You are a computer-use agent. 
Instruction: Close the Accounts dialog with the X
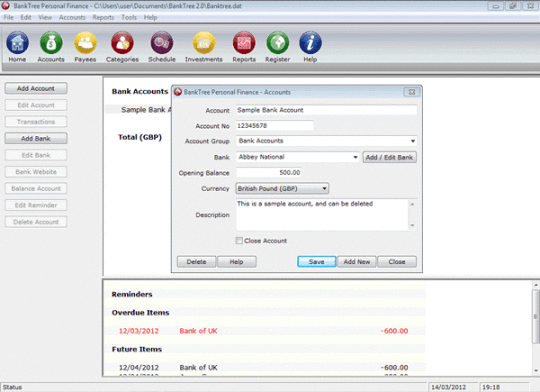(412, 92)
